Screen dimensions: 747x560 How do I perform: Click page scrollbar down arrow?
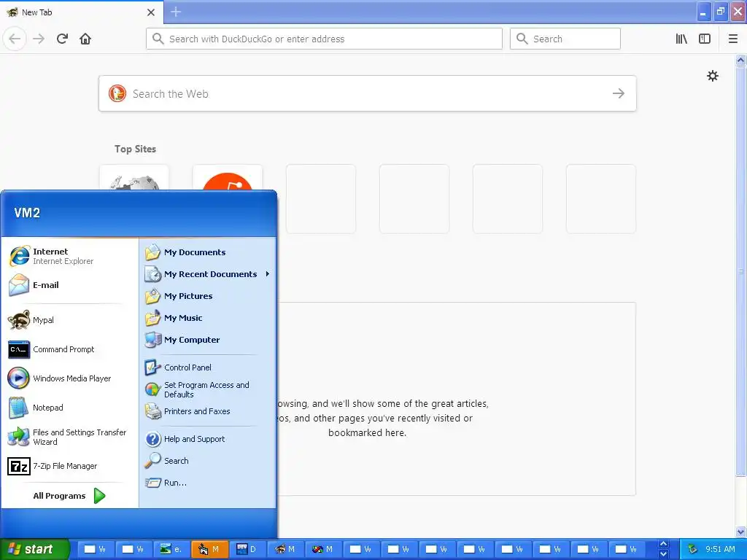tap(740, 532)
